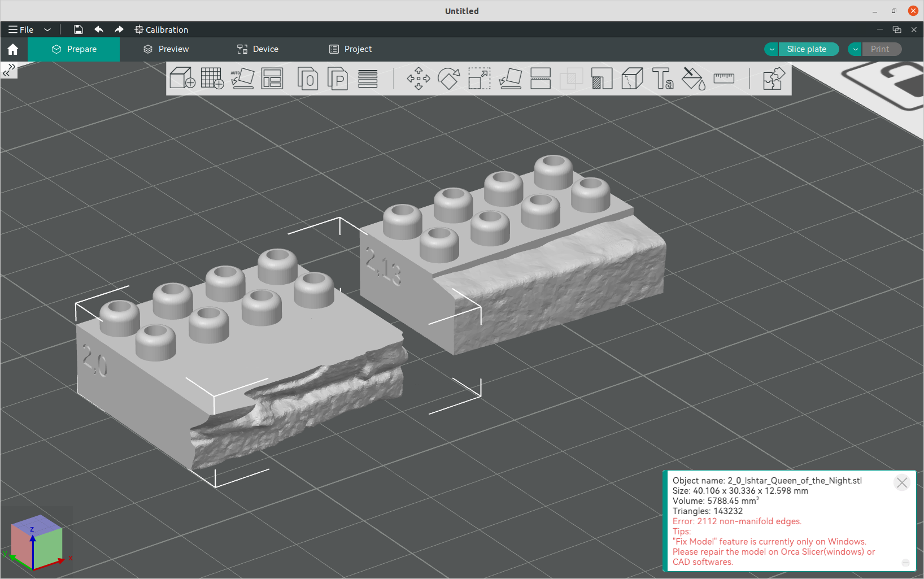The image size is (924, 579).
Task: Select the Lay on face tool
Action: tap(510, 79)
